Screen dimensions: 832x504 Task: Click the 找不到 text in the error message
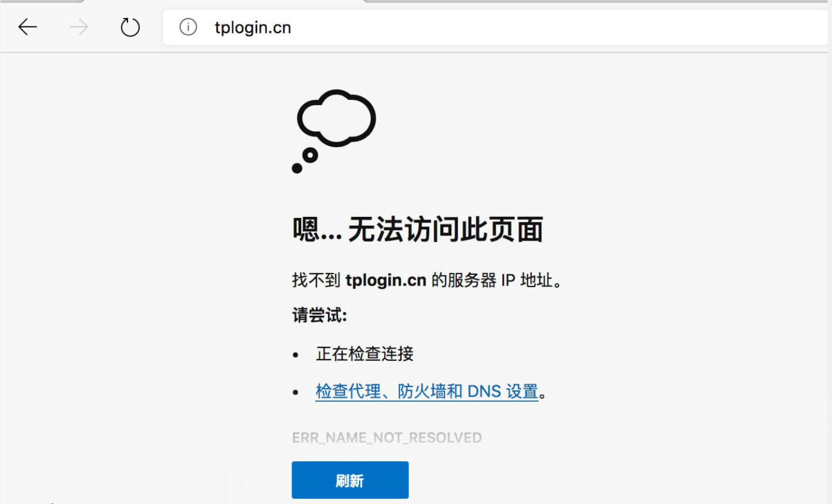click(x=316, y=280)
